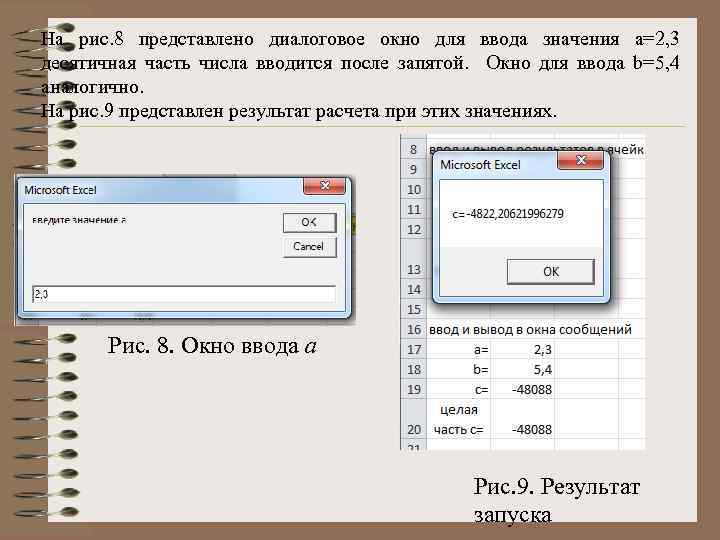
Task: Close the input dialog with red X
Action: [324, 186]
